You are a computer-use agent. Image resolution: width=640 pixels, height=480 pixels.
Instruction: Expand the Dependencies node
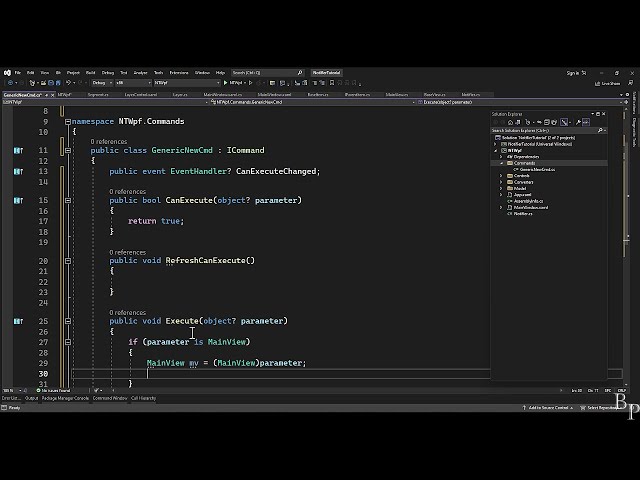point(501,157)
